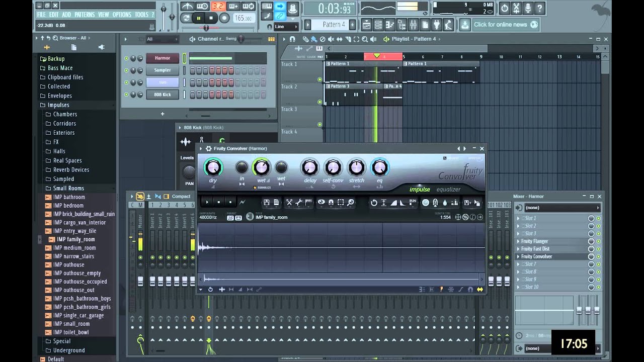Screen dimensions: 644x362
Task: Toggle the Harmor channel mute LED
Action: [x=126, y=58]
